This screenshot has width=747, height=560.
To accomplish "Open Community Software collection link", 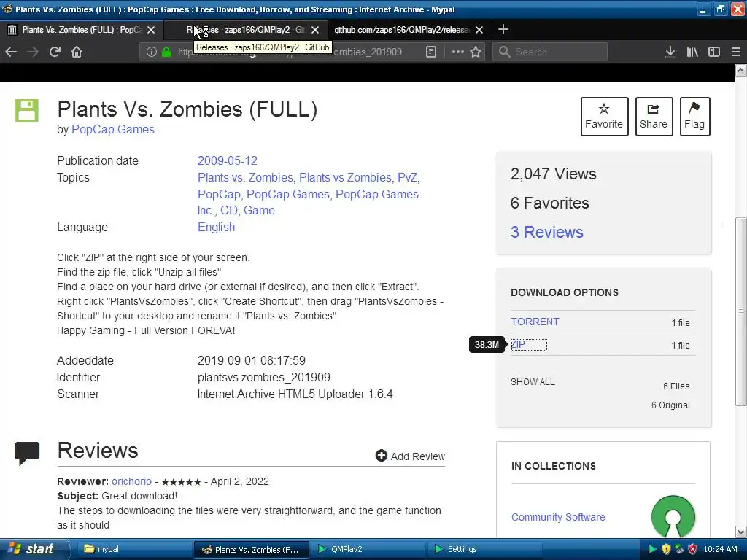I will pos(558,517).
